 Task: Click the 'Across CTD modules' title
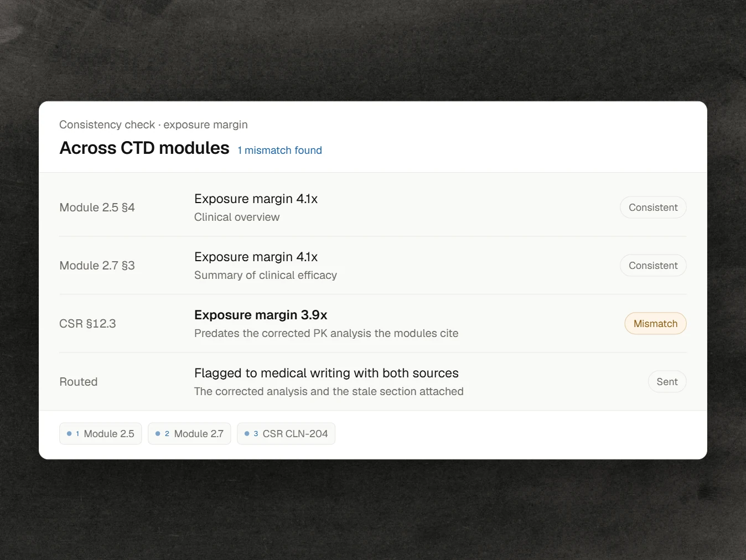pos(144,148)
